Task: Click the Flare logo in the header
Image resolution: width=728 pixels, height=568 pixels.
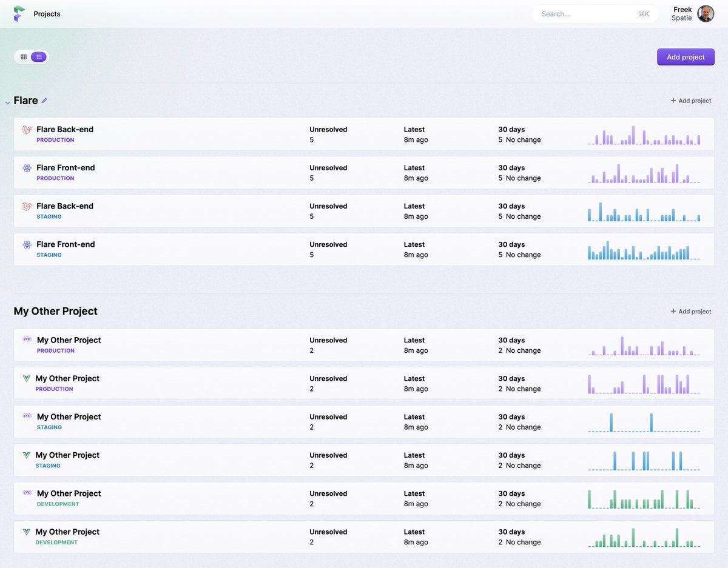Action: coord(19,13)
